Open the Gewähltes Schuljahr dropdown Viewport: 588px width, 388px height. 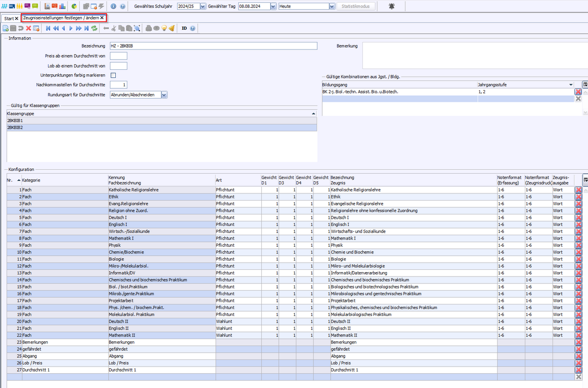(203, 7)
